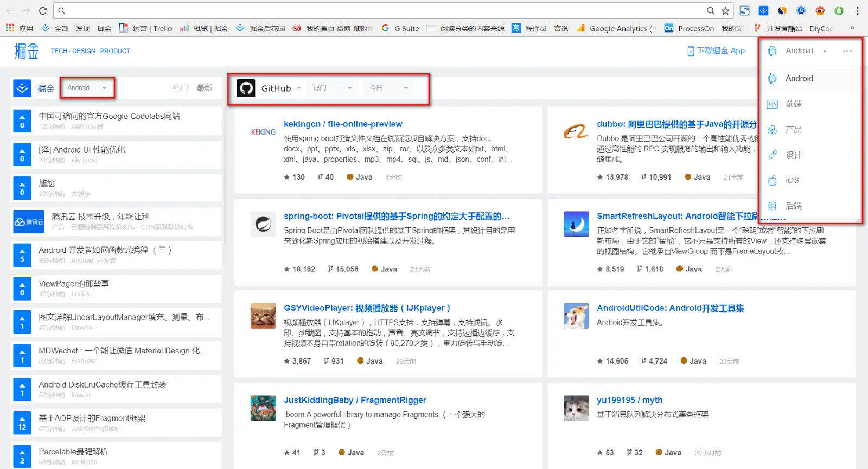Viewport: 868px width, 469px height.
Task: Go back with the browser back arrow
Action: click(x=10, y=11)
